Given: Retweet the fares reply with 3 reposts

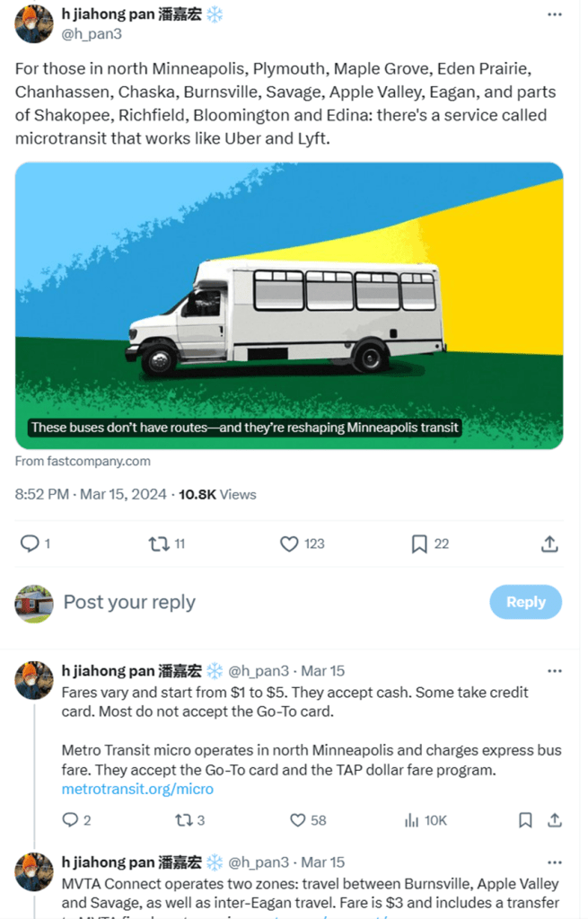Looking at the screenshot, I should (183, 820).
